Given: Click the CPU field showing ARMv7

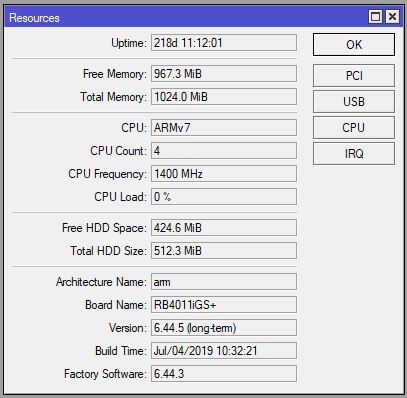Looking at the screenshot, I should 224,128.
